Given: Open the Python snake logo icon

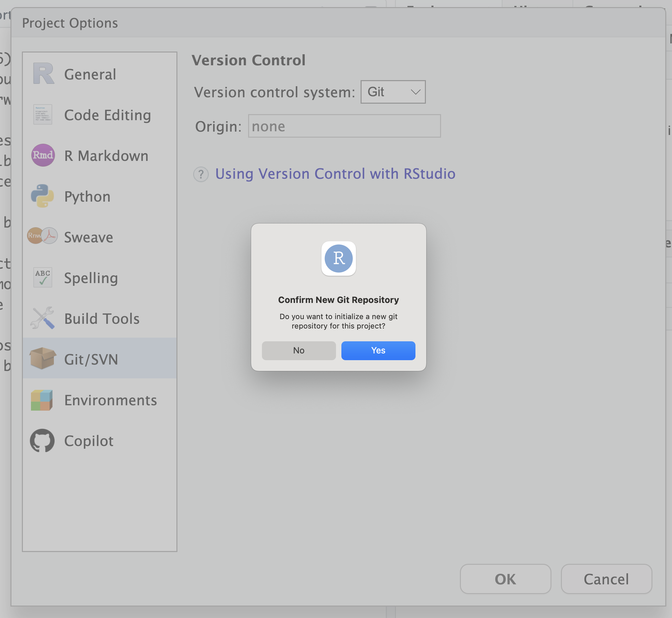Looking at the screenshot, I should [x=42, y=196].
